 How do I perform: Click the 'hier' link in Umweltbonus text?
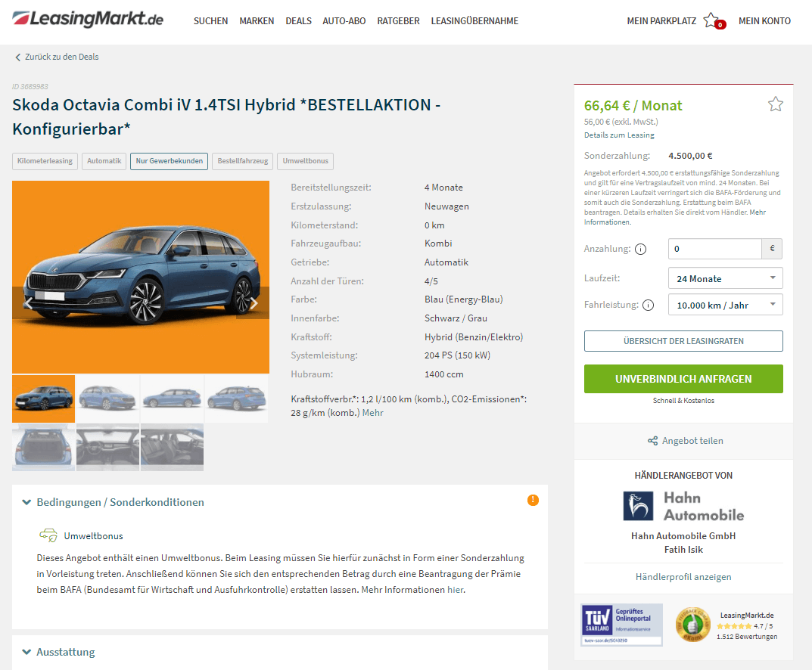(x=456, y=590)
